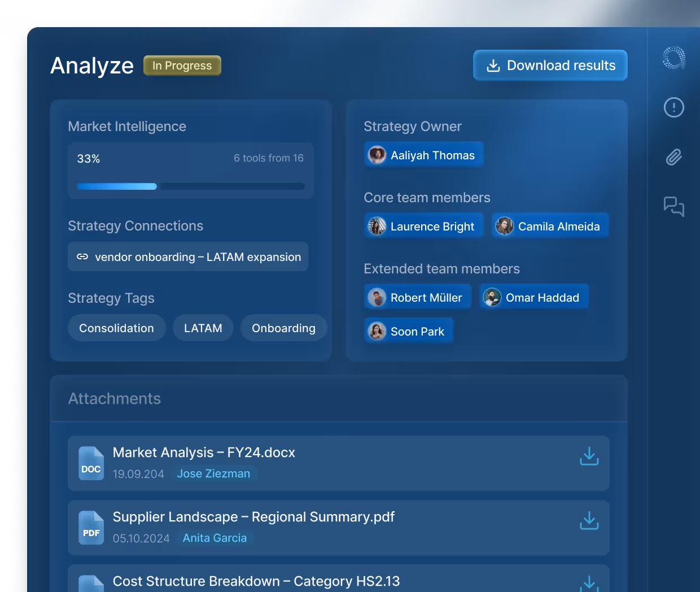This screenshot has height=592, width=700.
Task: Click the Robert Müller name label
Action: 426,298
